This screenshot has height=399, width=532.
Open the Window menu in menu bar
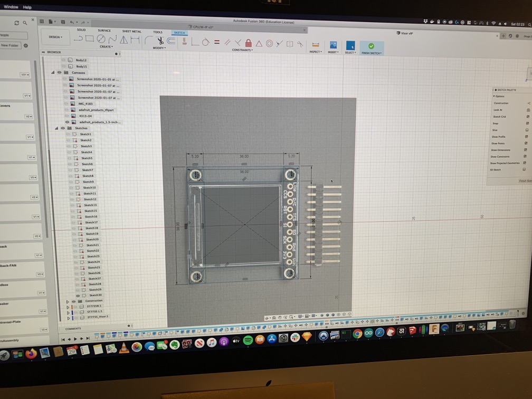tap(11, 6)
